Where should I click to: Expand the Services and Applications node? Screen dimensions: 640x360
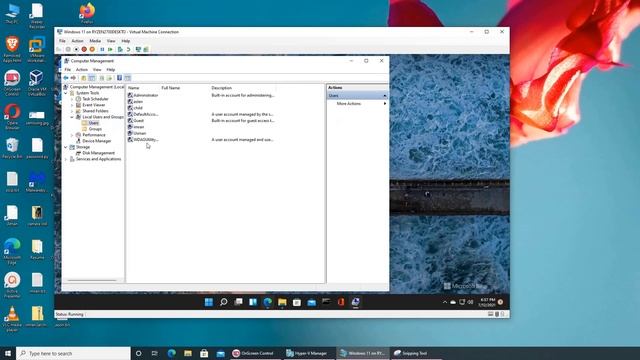point(66,159)
